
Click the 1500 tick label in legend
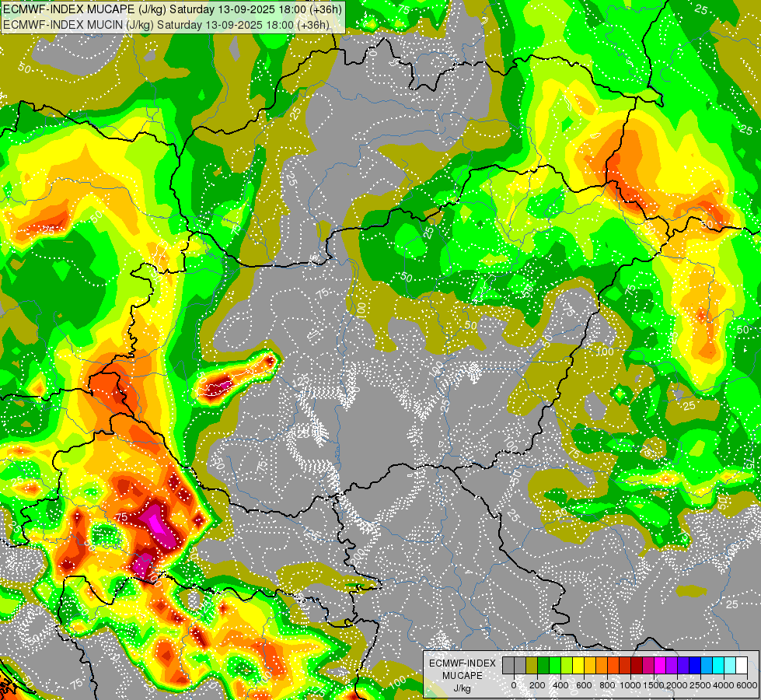654,685
